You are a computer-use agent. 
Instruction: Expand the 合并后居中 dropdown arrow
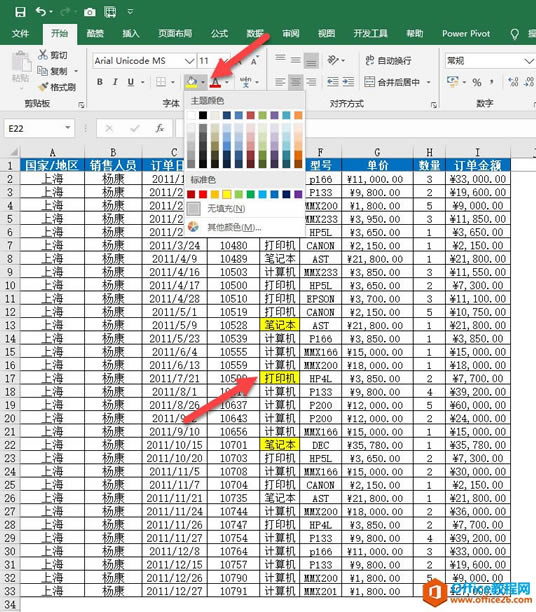point(429,82)
